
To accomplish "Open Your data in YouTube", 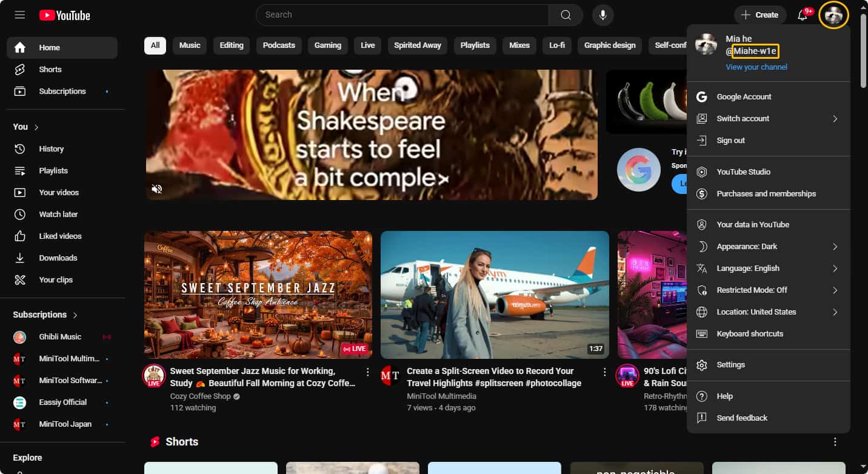I will tap(769, 224).
